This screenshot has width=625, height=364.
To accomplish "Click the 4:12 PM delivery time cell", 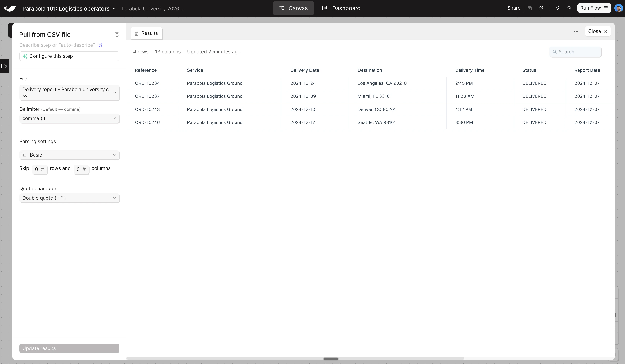I will tap(480, 109).
